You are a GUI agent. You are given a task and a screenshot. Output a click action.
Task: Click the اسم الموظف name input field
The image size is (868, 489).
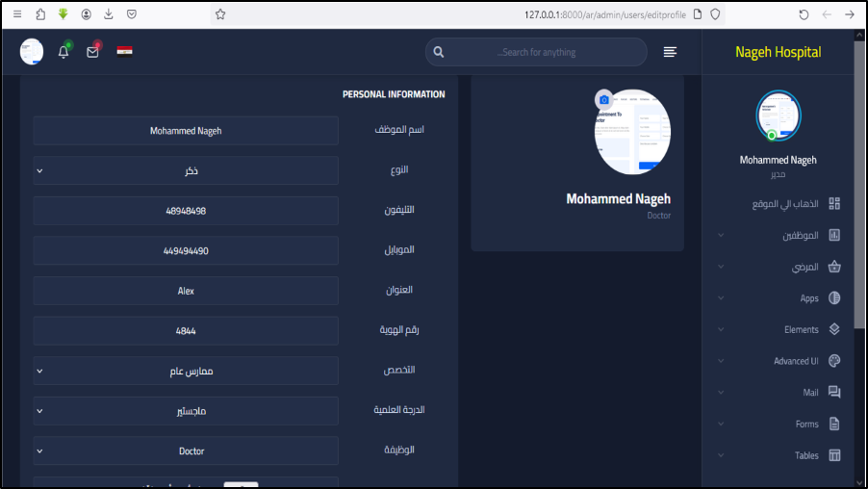click(x=186, y=130)
